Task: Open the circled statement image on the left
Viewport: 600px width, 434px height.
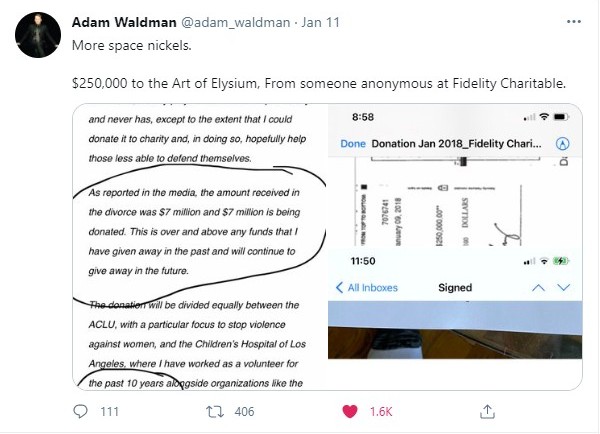Action: click(x=200, y=247)
